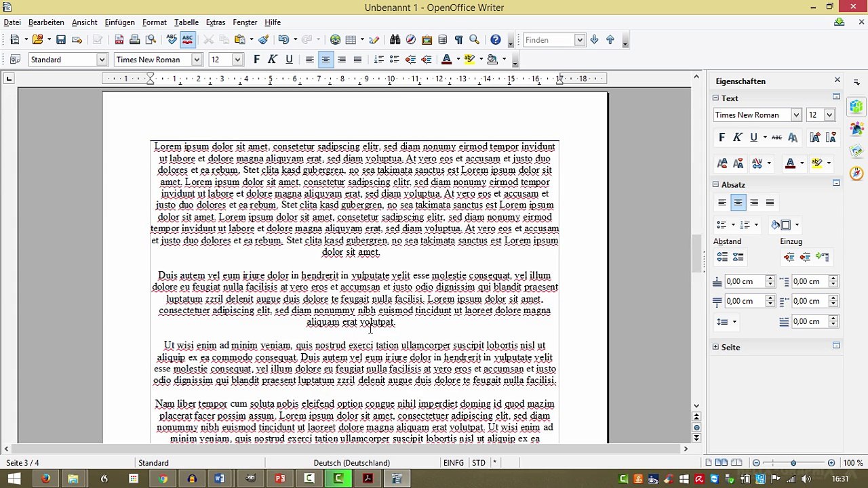Open toolbar font name dropdown
The height and width of the screenshot is (488, 868).
[x=197, y=60]
